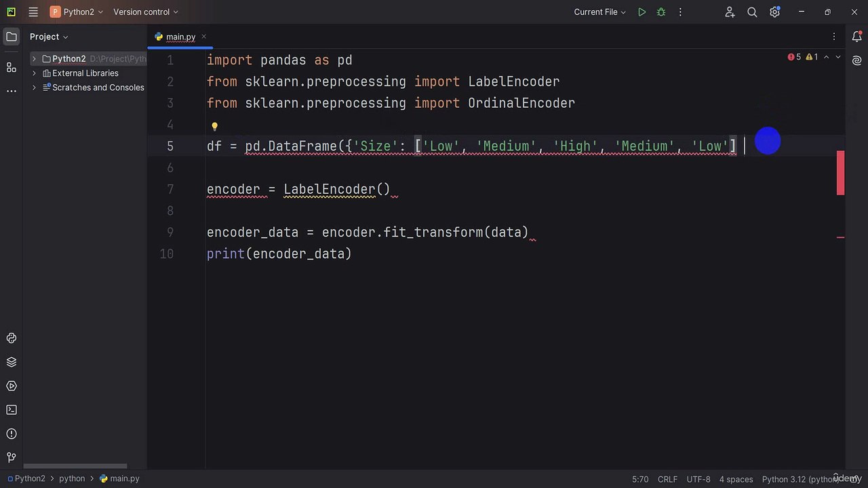Show the quick-fix light bulb suggestions

click(x=214, y=126)
